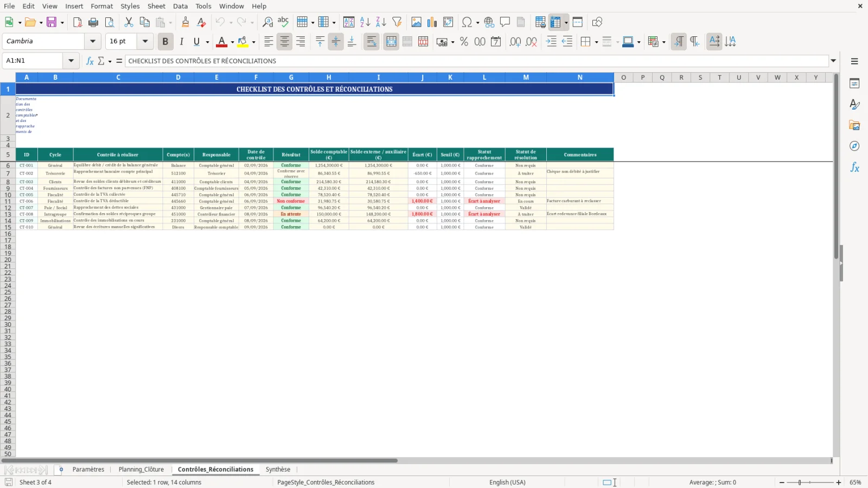Click the Insert Chart icon
Image resolution: width=868 pixels, height=488 pixels.
click(432, 22)
